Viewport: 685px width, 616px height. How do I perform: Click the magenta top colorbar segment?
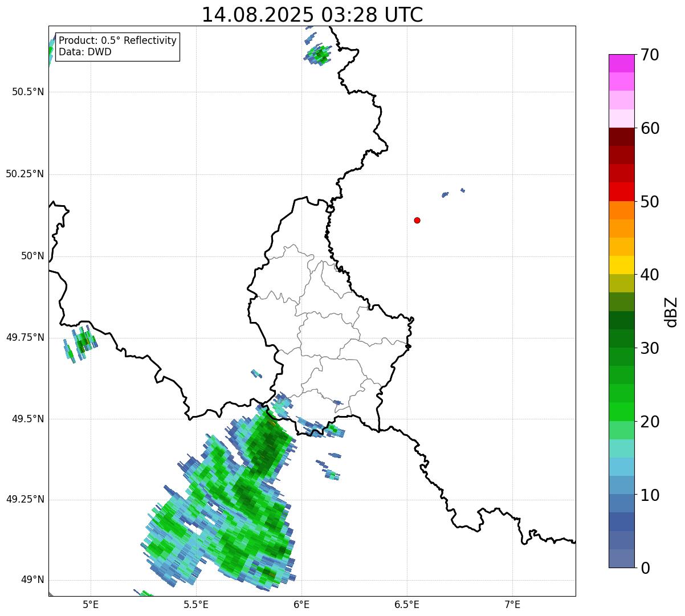click(x=621, y=63)
